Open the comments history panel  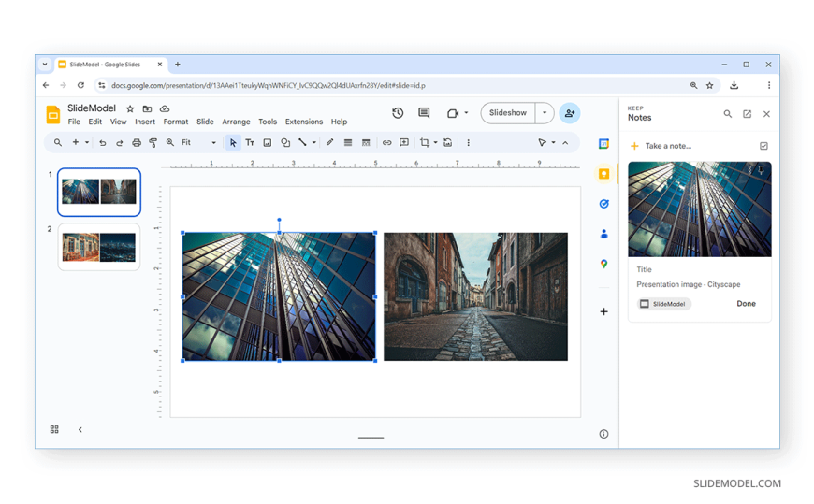tap(424, 113)
